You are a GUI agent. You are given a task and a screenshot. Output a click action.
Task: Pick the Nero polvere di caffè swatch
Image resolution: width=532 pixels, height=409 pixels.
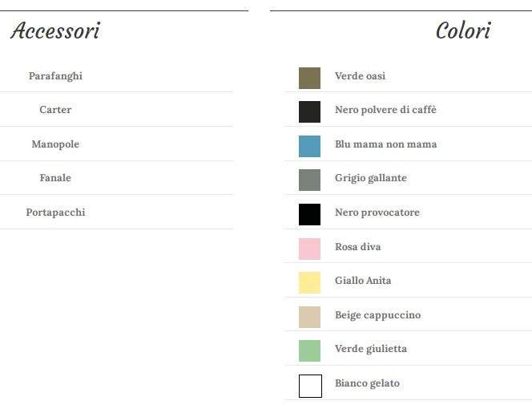tap(309, 111)
